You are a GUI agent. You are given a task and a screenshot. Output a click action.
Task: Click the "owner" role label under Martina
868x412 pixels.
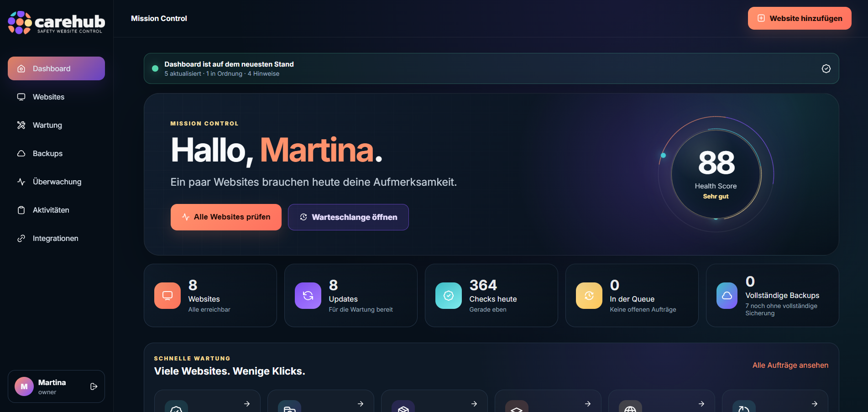[x=47, y=392]
